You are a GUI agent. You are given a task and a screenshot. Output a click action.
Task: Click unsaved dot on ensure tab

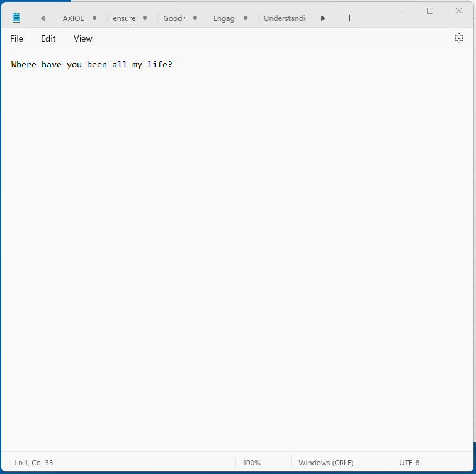[x=145, y=18]
